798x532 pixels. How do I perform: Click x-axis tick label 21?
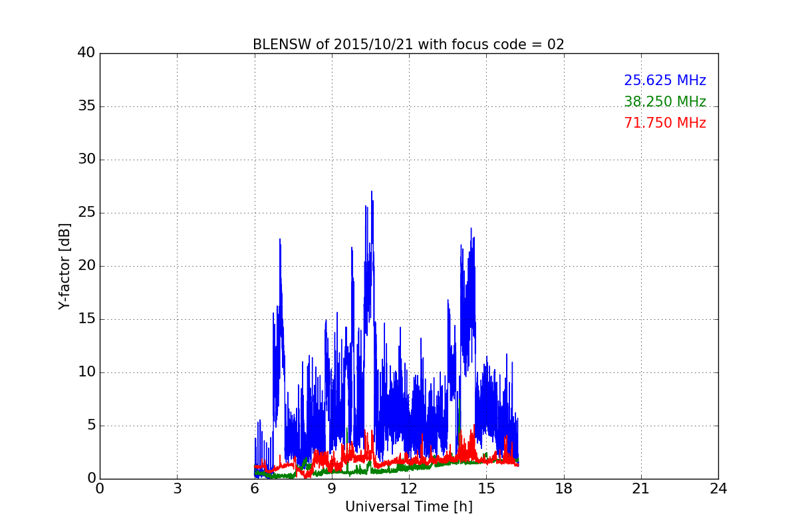(x=641, y=488)
